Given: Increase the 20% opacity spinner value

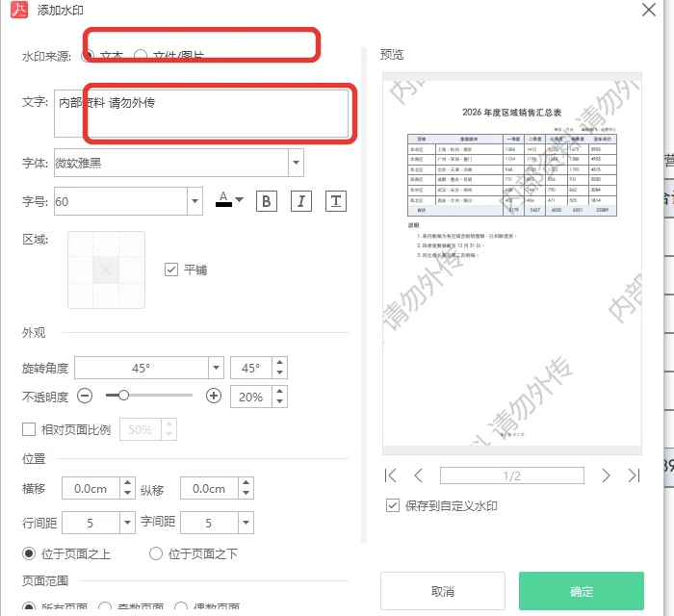Looking at the screenshot, I should [280, 392].
